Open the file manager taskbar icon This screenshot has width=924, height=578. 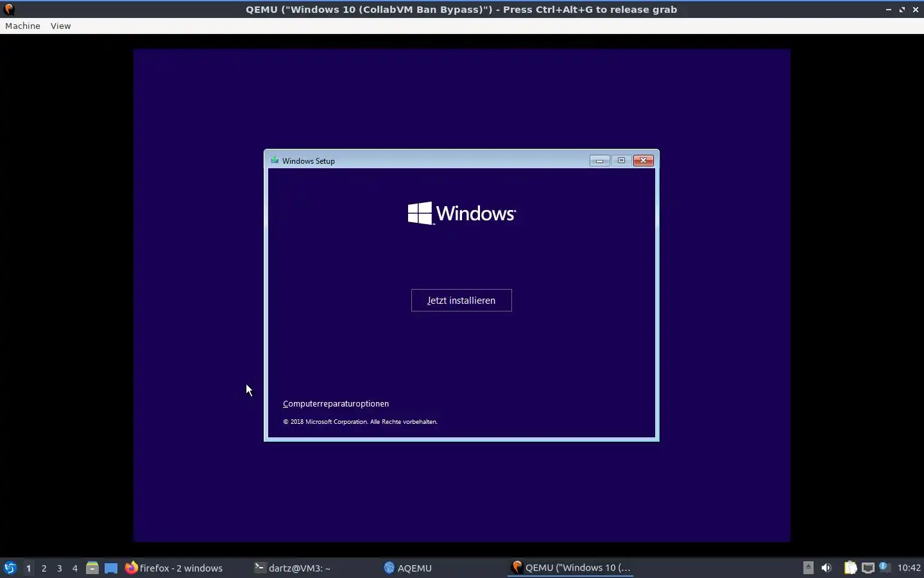(x=92, y=568)
